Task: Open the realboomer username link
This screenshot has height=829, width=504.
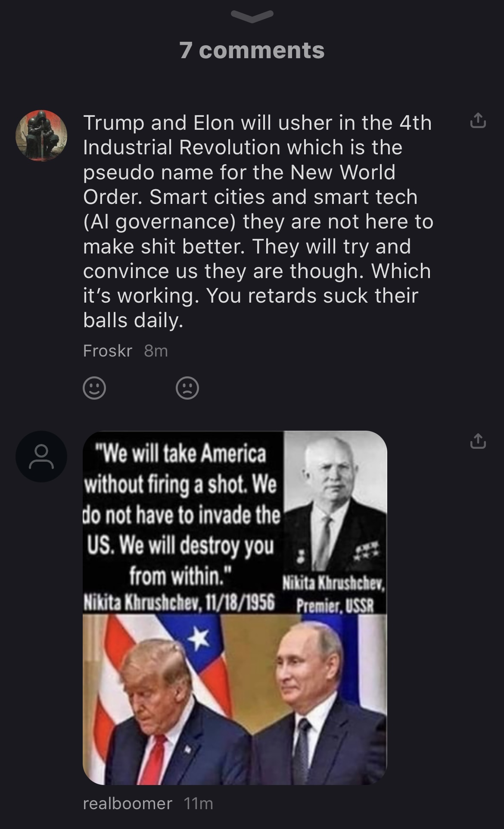Action: pyautogui.click(x=128, y=804)
